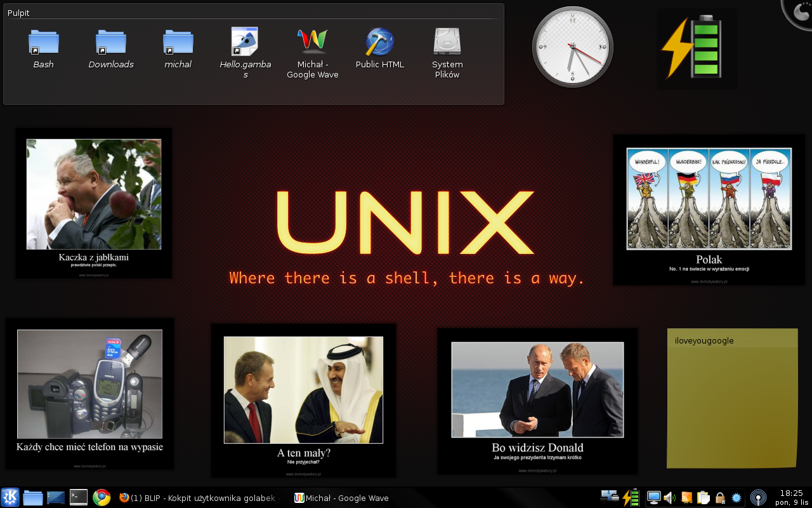Open the device notifier panel icon
The height and width of the screenshot is (508, 812).
[610, 497]
